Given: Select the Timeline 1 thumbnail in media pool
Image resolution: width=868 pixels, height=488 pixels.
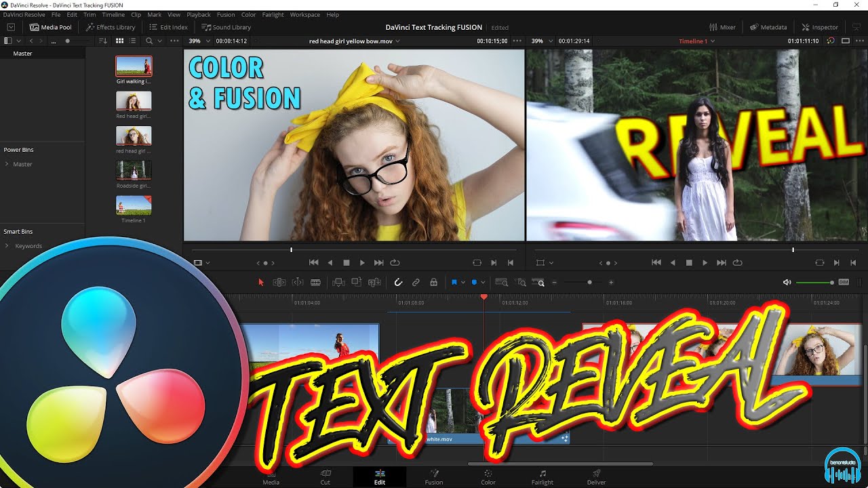Looking at the screenshot, I should pyautogui.click(x=134, y=205).
